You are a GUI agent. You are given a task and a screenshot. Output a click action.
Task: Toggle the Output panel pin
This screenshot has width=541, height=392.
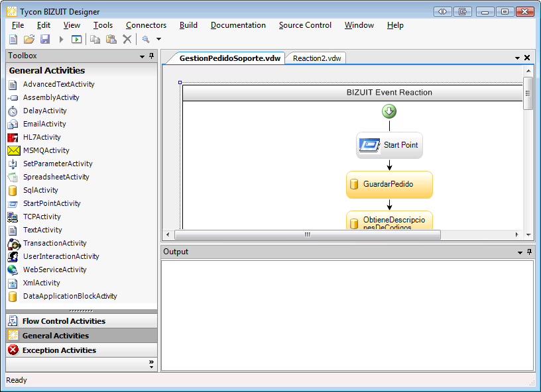(x=529, y=252)
